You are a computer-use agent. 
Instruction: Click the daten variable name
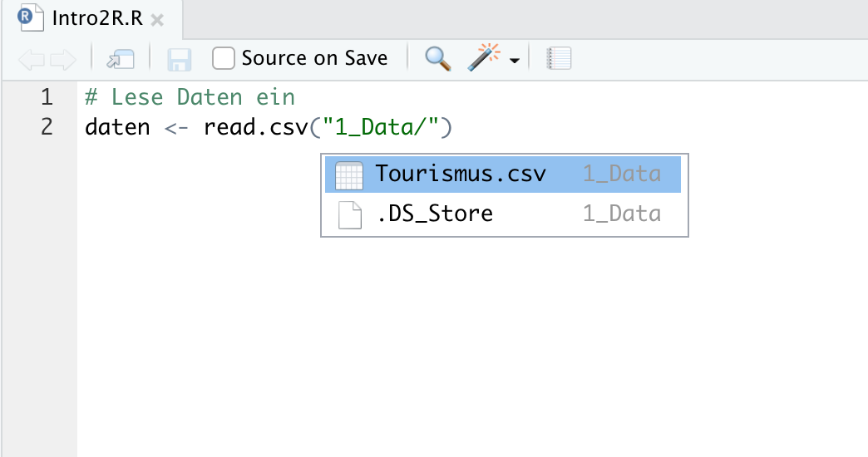[x=117, y=128]
